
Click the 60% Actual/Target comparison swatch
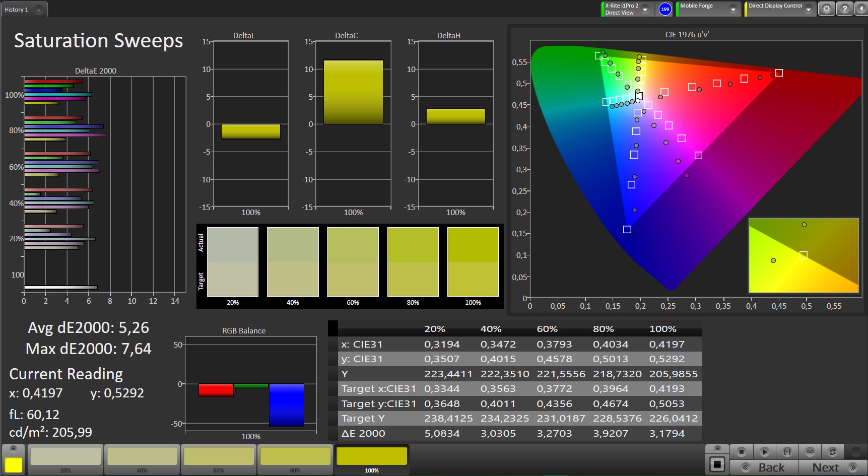353,262
